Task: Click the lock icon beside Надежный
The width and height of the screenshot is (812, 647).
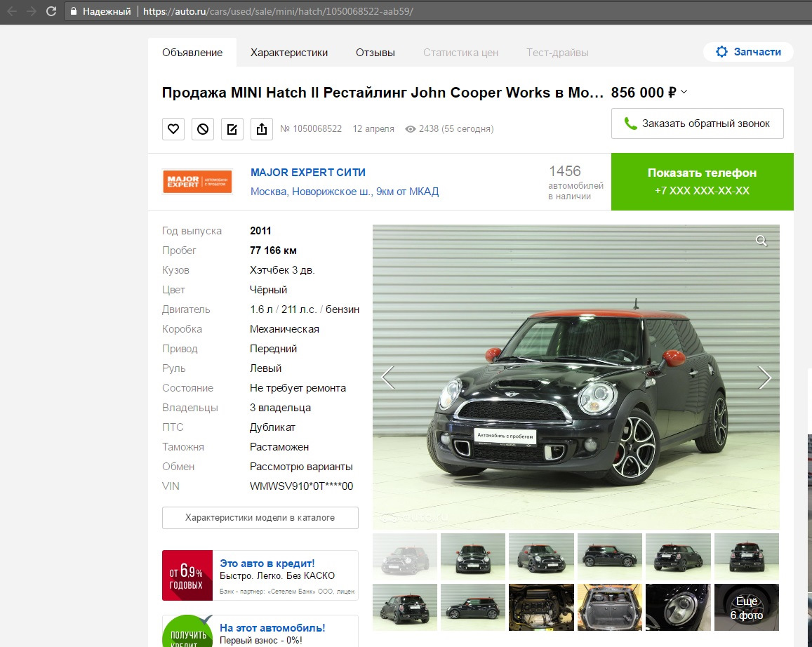Action: 73,11
